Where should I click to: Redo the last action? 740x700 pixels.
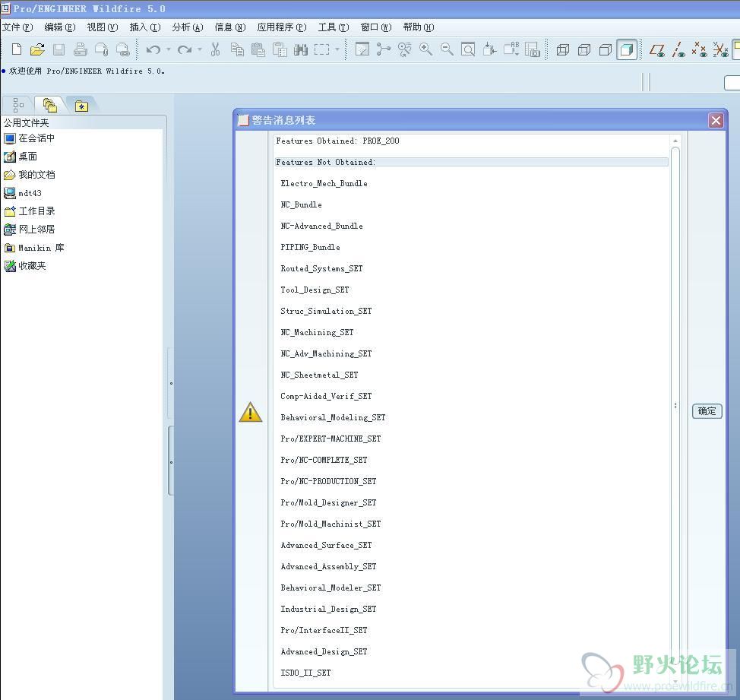pos(184,49)
